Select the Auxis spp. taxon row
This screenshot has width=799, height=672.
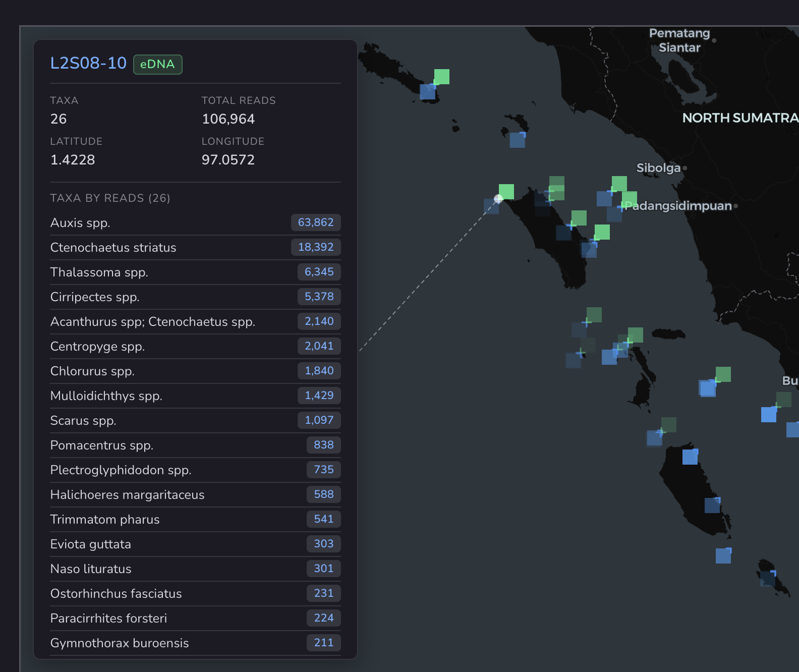(x=195, y=222)
